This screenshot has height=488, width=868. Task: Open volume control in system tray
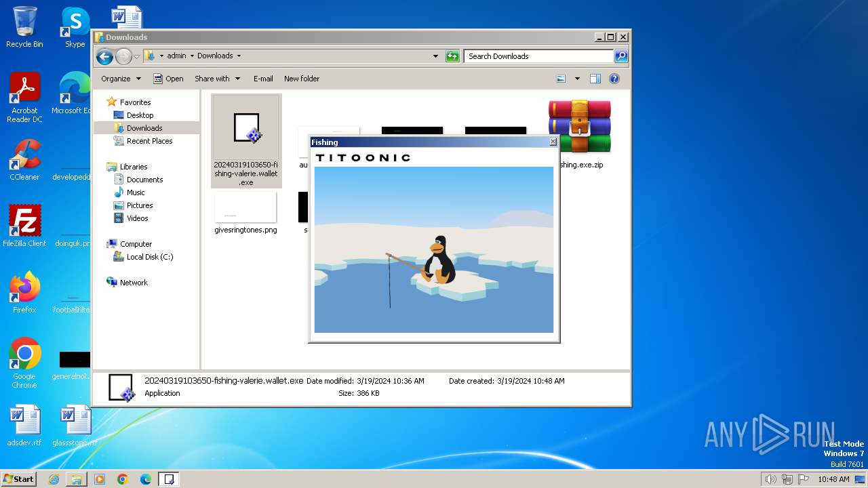[770, 479]
